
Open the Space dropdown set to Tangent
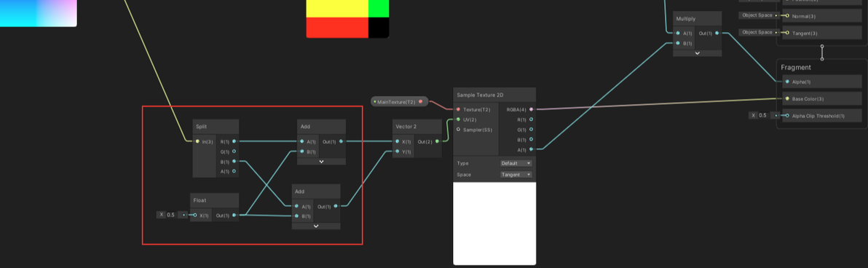tap(516, 175)
